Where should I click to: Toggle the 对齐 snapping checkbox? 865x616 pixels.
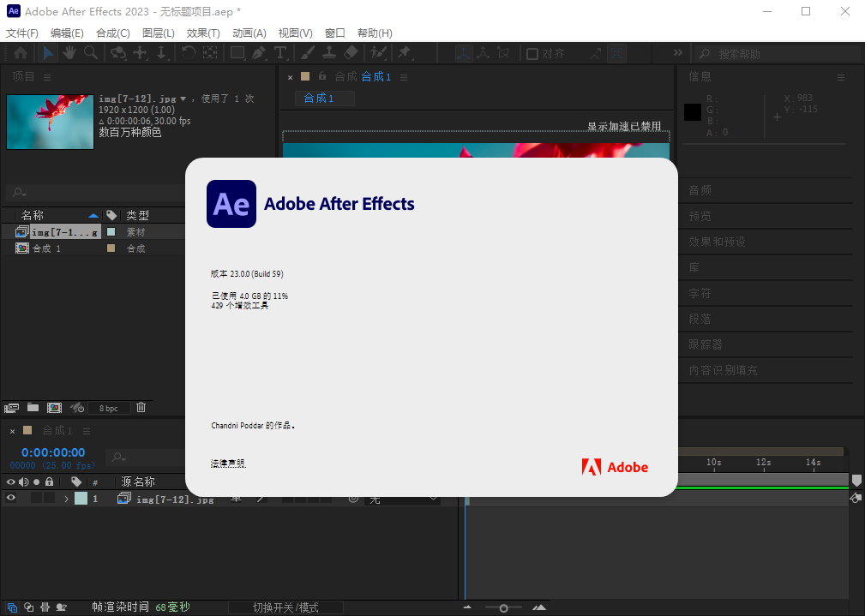click(532, 53)
